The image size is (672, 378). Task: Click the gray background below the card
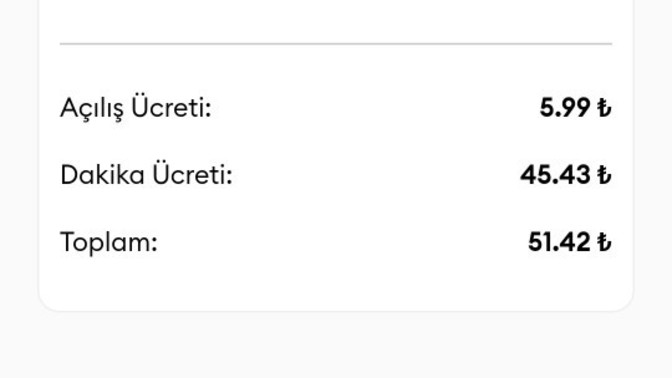(x=336, y=347)
